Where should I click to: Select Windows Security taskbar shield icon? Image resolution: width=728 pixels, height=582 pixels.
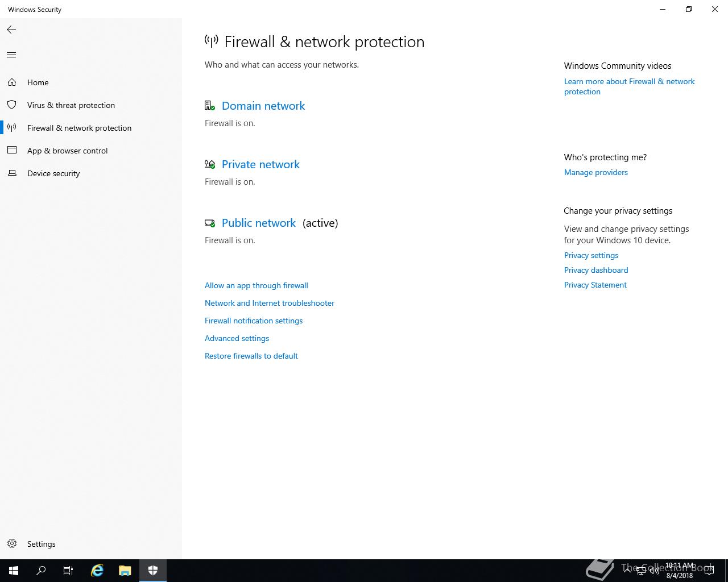point(153,571)
